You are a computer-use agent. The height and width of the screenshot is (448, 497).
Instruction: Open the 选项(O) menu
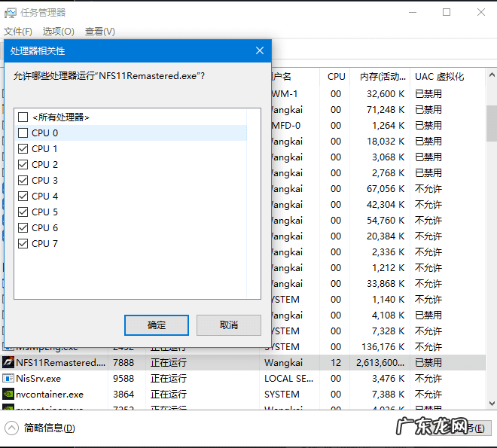[x=58, y=32]
